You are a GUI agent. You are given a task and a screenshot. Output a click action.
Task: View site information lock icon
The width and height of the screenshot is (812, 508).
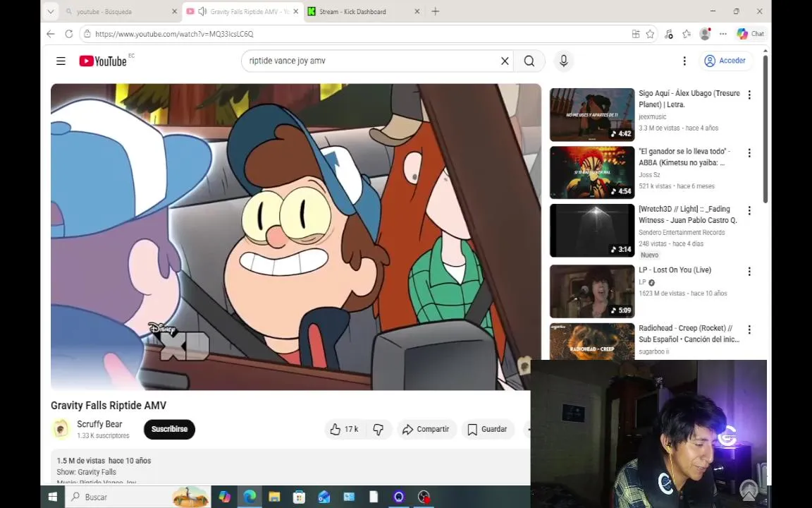[x=87, y=34]
